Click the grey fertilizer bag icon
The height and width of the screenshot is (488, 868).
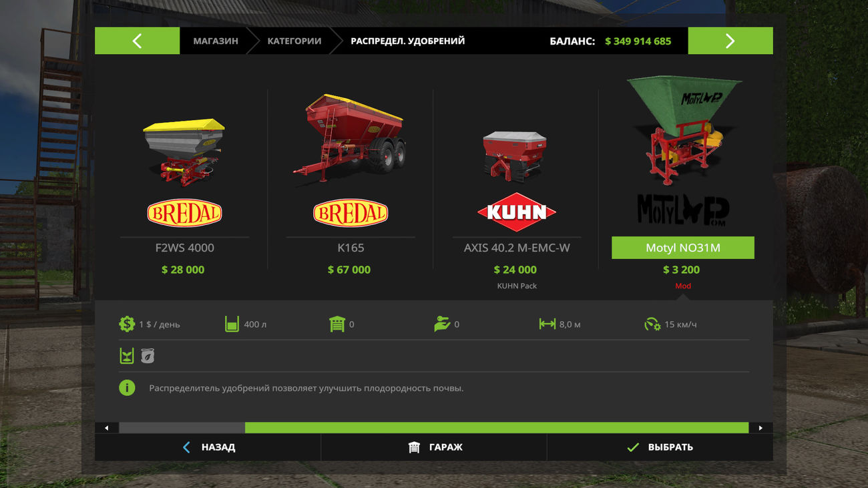tap(148, 356)
